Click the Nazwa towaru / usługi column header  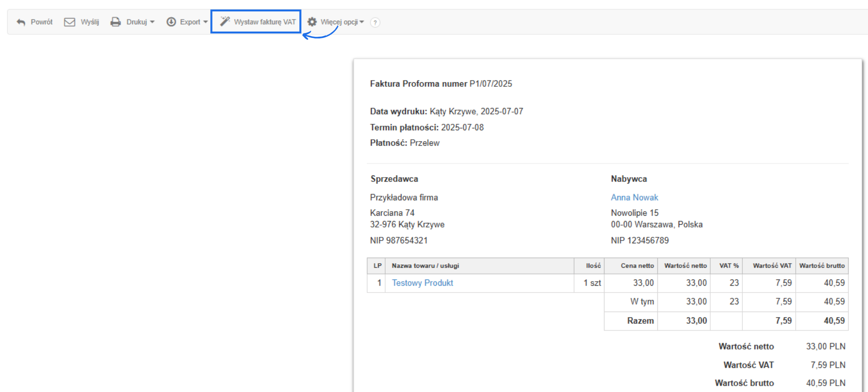[425, 266]
